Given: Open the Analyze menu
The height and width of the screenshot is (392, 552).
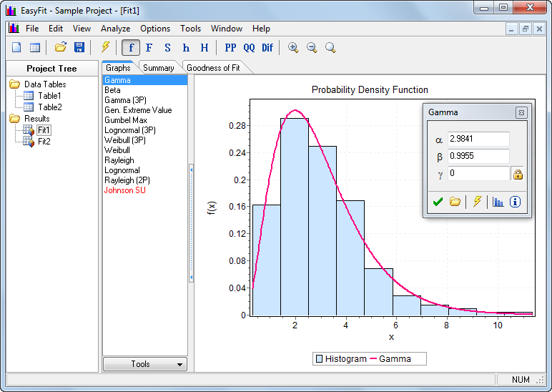Looking at the screenshot, I should click(x=115, y=29).
